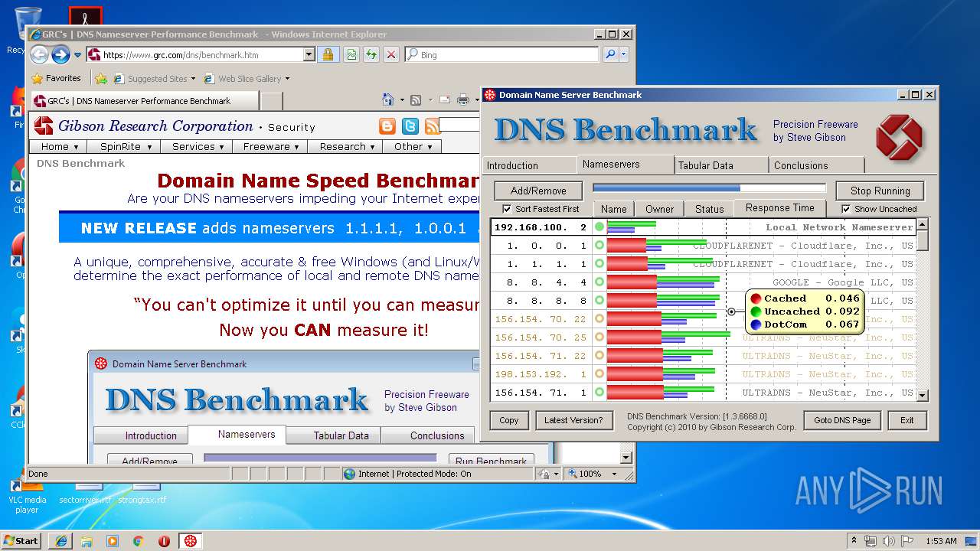Toggle Compatibility View icon in Internet Explorer
The height and width of the screenshot is (551, 980).
pyautogui.click(x=351, y=54)
